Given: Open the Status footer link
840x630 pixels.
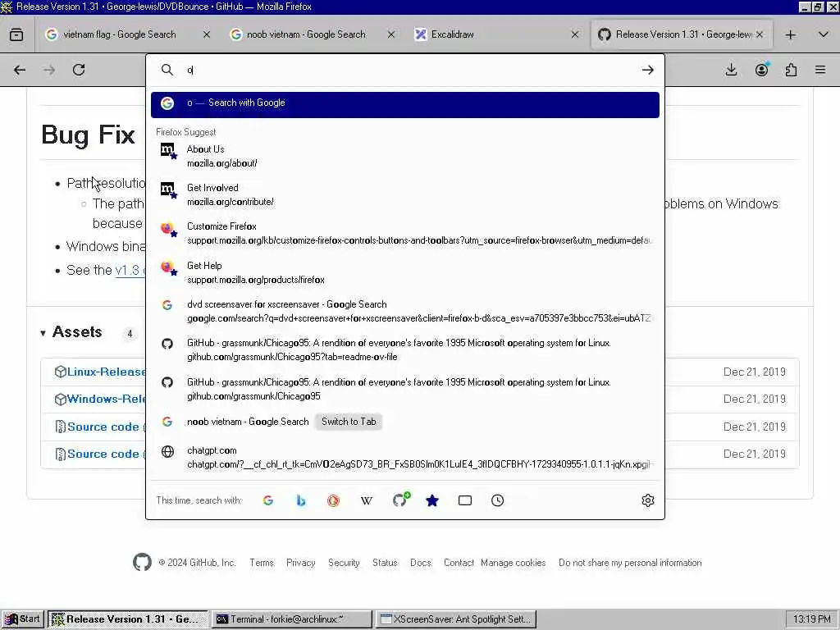Looking at the screenshot, I should [x=385, y=563].
